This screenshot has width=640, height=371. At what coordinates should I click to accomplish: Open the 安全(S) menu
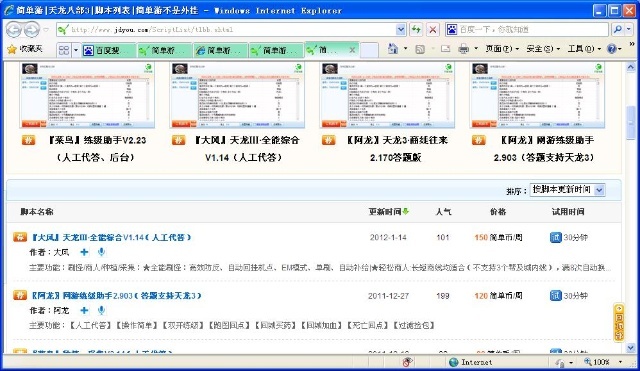tap(543, 49)
